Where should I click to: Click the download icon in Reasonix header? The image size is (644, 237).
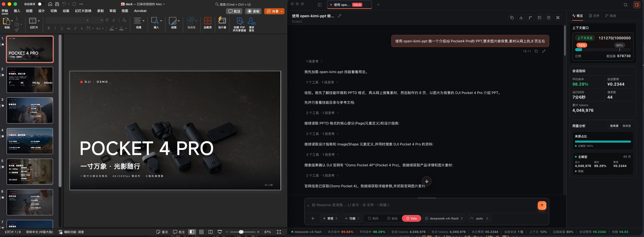point(521,17)
